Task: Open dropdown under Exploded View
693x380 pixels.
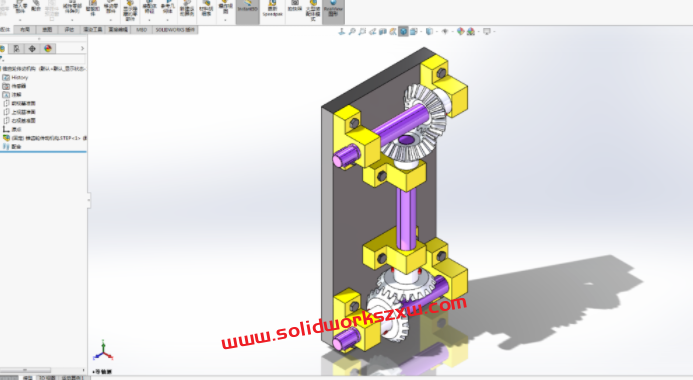Action: coord(225,20)
